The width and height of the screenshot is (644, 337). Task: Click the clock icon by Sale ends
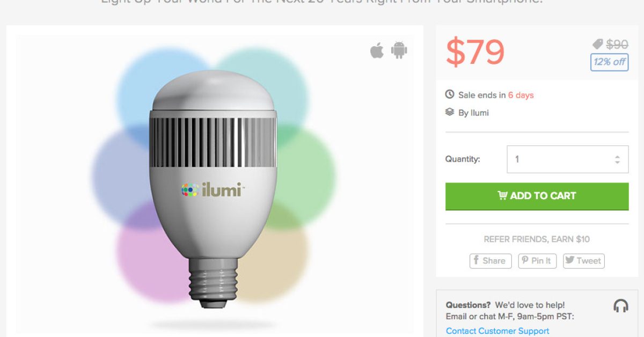[x=450, y=95]
